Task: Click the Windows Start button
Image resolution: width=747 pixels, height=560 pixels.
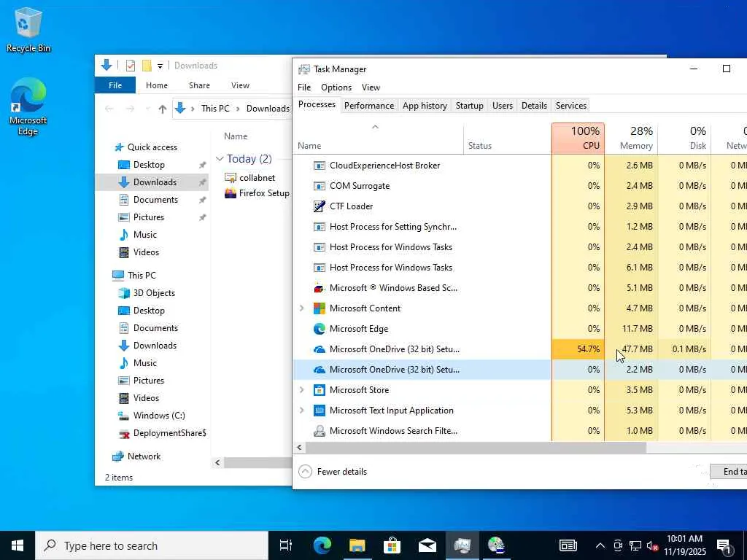Action: point(18,545)
